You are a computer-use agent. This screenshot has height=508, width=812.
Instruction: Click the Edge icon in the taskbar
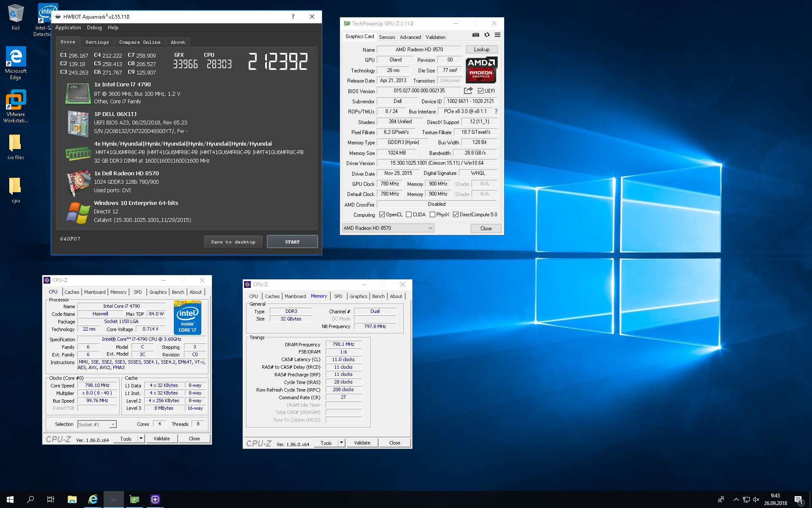[93, 500]
